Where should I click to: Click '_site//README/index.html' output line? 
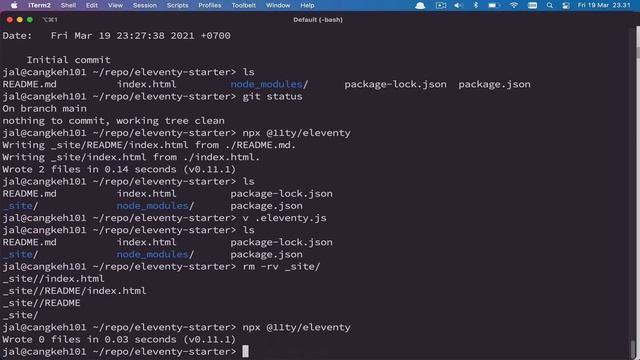(74, 291)
